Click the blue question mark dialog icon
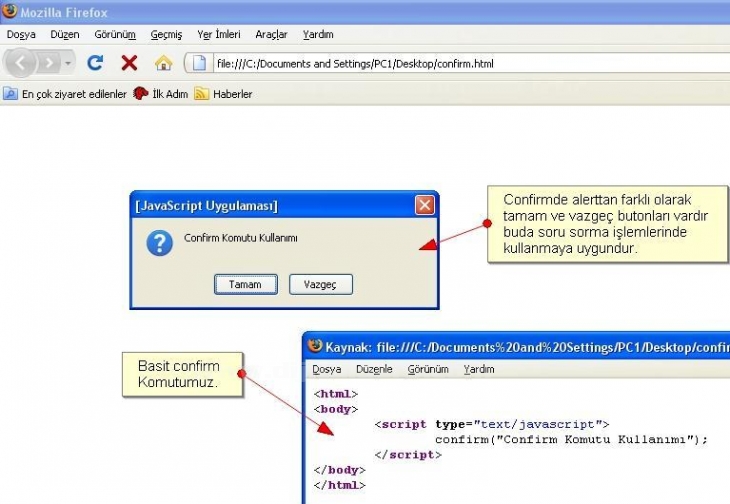730x504 pixels. 159,242
